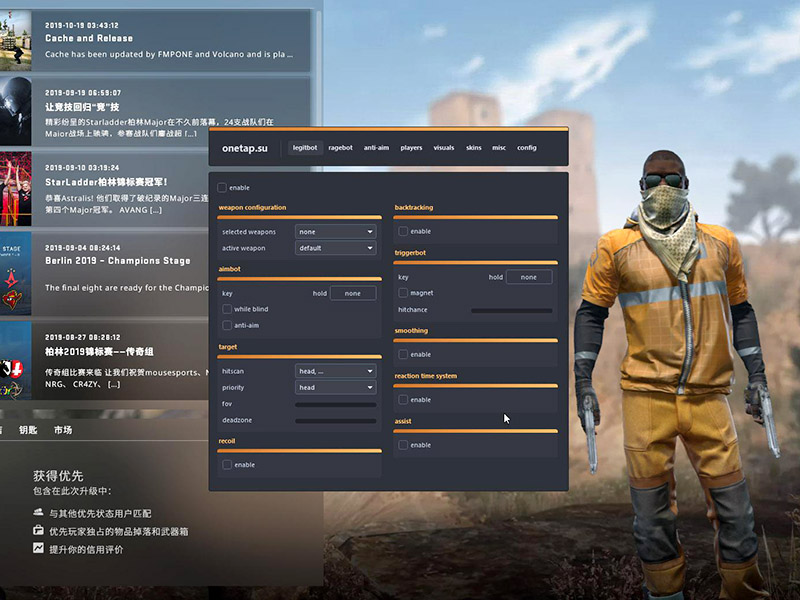
Task: Open the 市场 store tab
Action: click(x=63, y=430)
